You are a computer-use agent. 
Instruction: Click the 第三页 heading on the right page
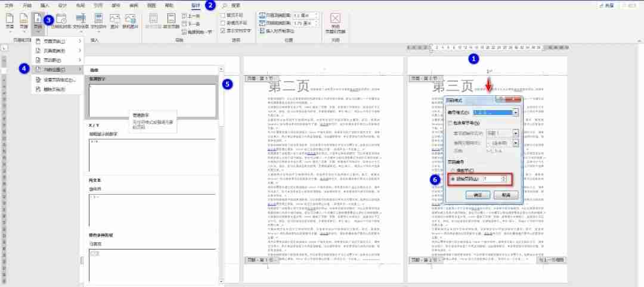click(453, 86)
